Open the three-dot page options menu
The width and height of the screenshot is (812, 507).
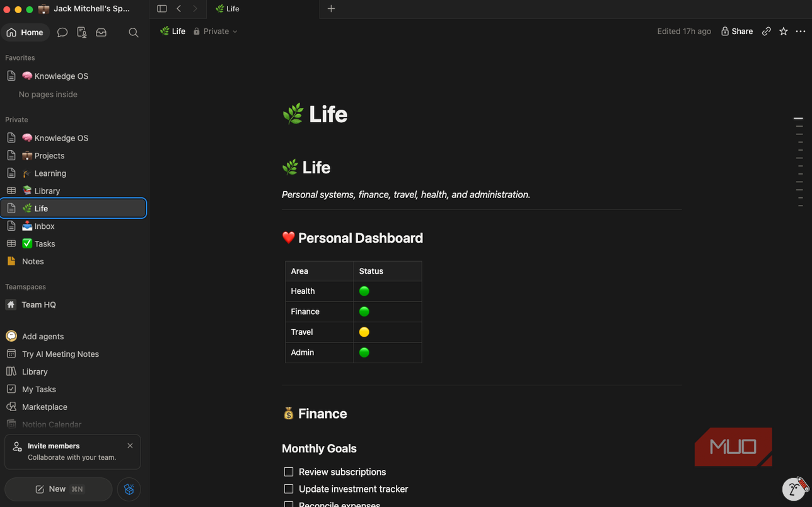pyautogui.click(x=801, y=31)
